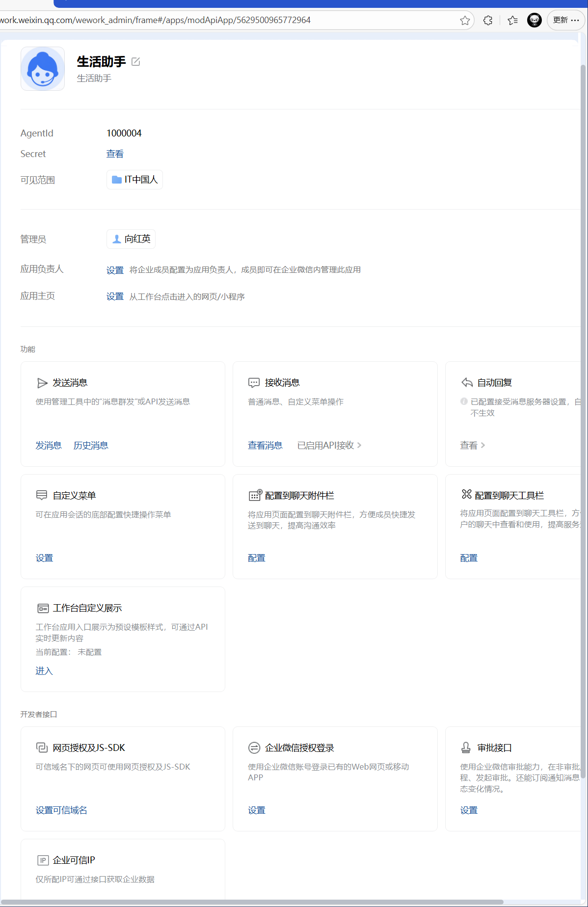Open the browser extensions puzzle icon
The width and height of the screenshot is (588, 907).
[488, 20]
